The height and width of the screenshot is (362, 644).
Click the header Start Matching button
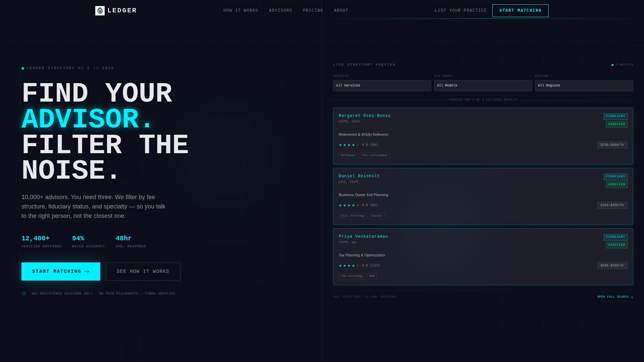coord(521,11)
